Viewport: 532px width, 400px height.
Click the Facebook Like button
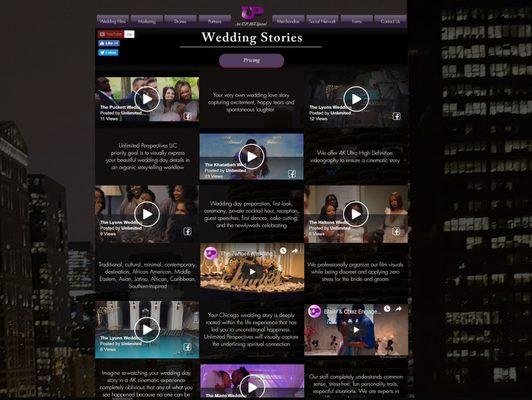(109, 43)
